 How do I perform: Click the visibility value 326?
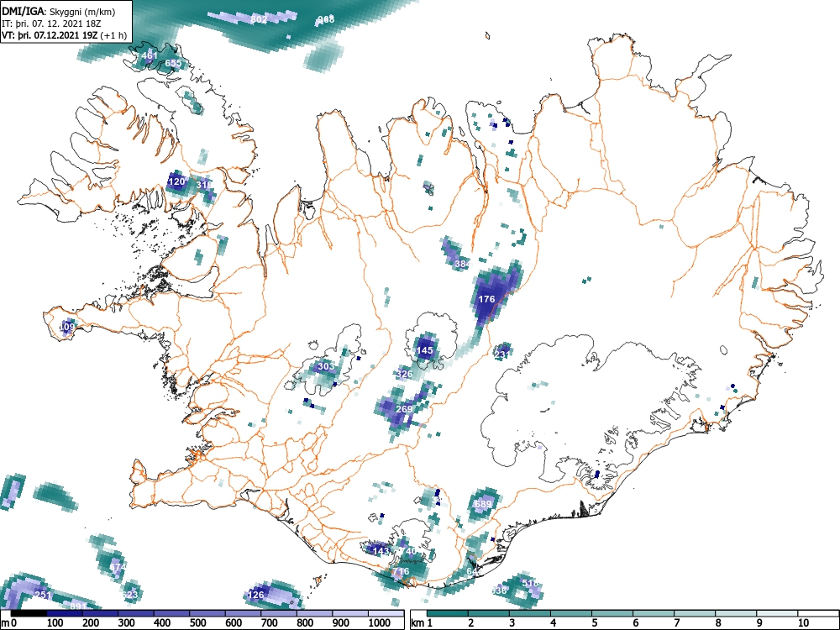click(405, 374)
